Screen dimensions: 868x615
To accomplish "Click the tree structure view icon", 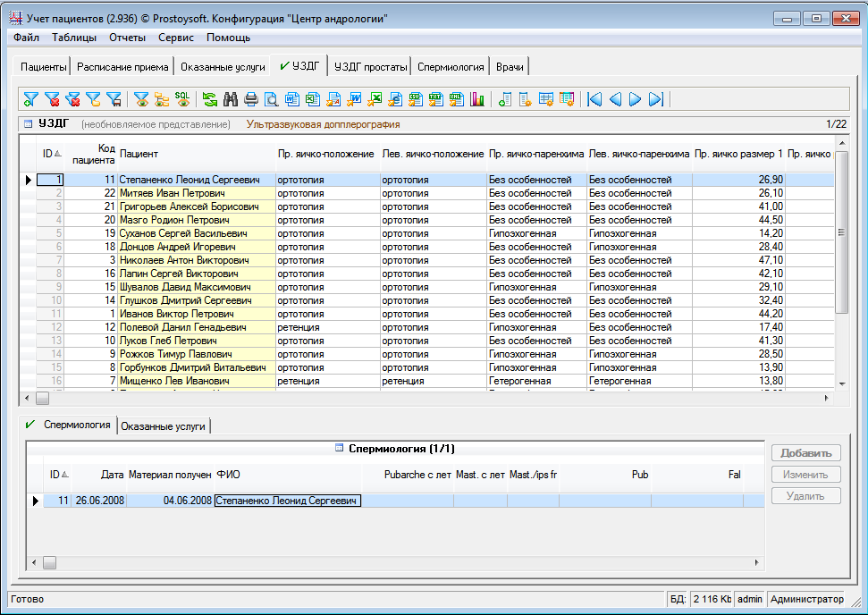I will tap(162, 99).
